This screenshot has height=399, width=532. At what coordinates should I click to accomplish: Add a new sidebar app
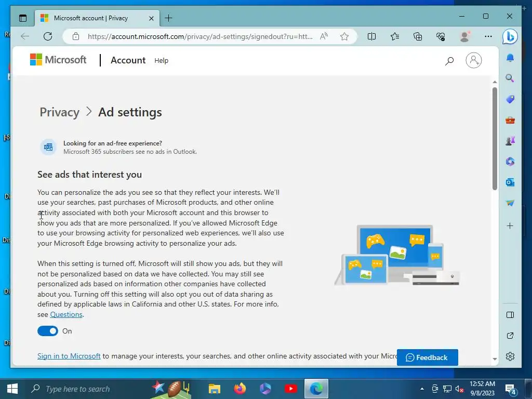[510, 226]
